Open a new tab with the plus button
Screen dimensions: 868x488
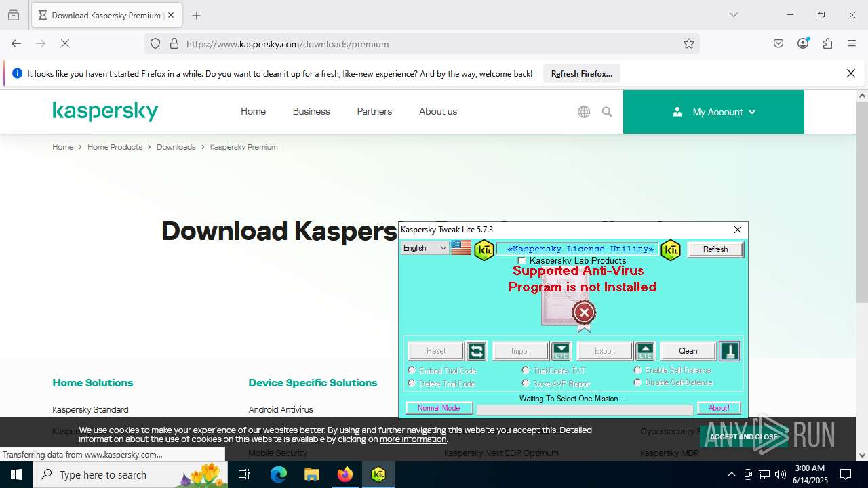point(196,15)
